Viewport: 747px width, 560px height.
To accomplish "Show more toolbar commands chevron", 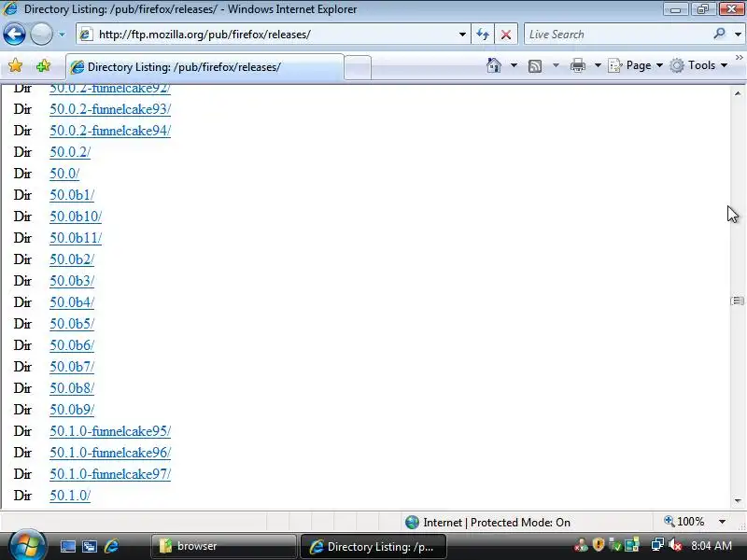I will point(739,58).
